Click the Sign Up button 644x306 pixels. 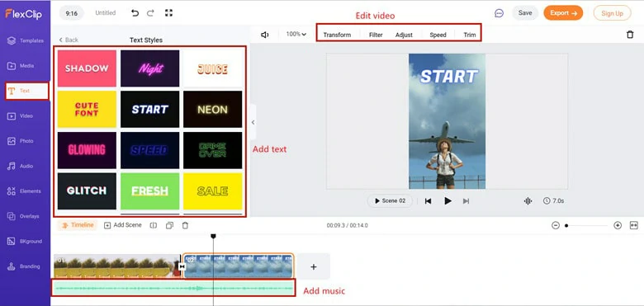tap(612, 13)
